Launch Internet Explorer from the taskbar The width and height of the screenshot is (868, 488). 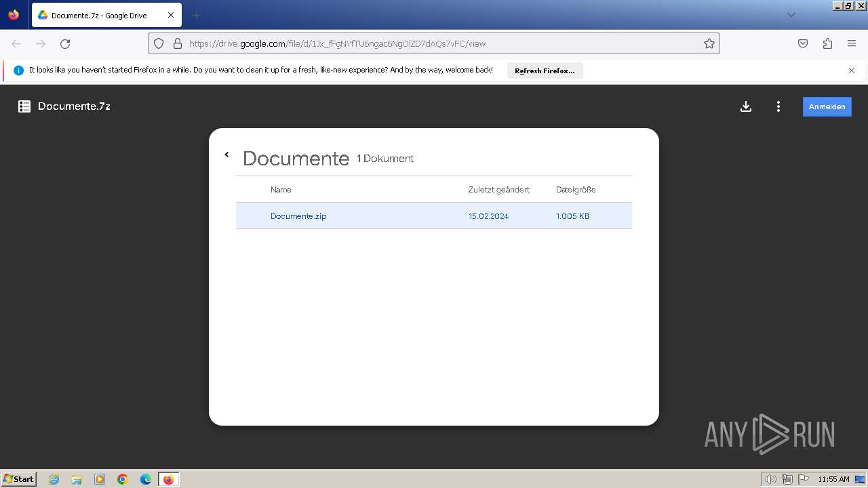pos(54,479)
